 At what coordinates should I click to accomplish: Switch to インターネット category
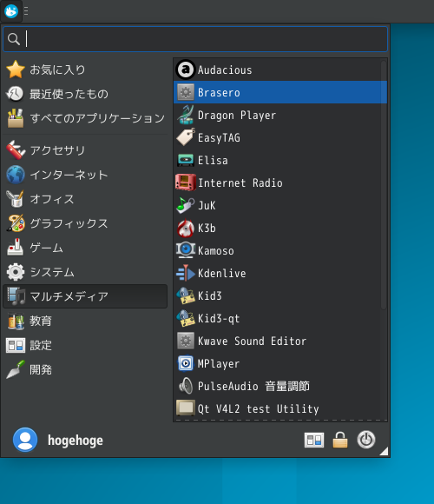[85, 175]
